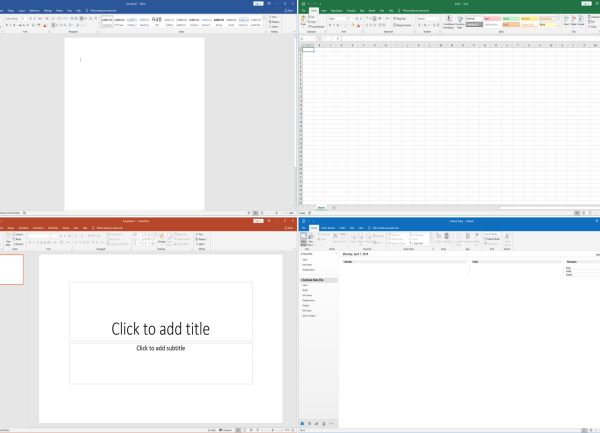Select Outlook Data File folder
This screenshot has width=600, height=433.
point(319,280)
